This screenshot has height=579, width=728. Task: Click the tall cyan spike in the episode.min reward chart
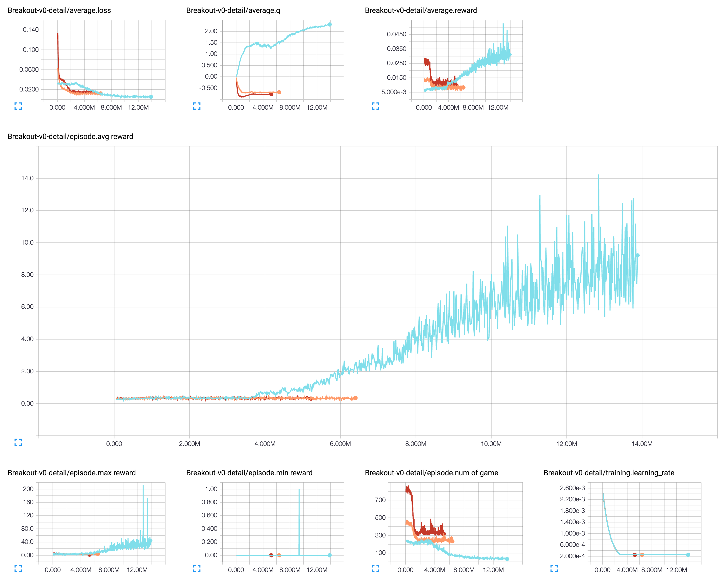(299, 520)
